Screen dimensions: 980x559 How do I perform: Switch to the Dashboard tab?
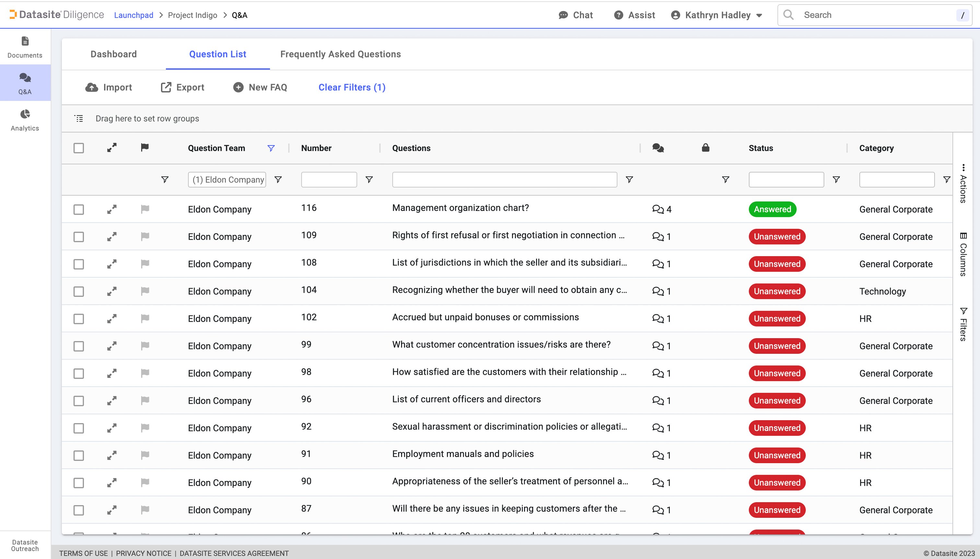(113, 54)
